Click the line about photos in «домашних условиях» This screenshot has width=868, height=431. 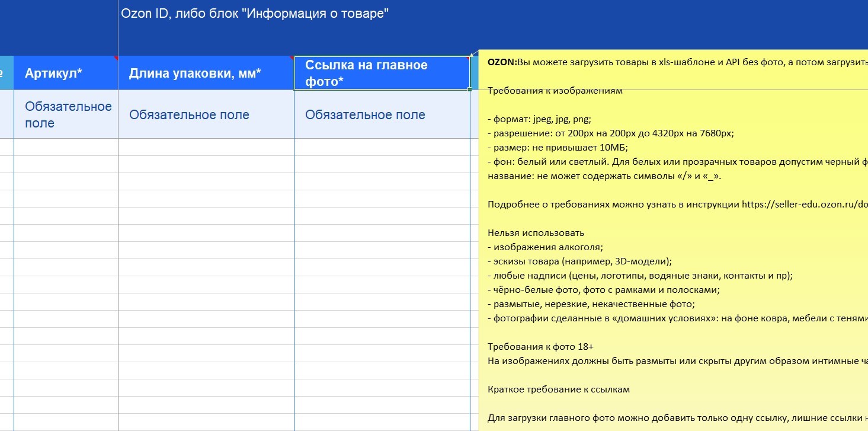(678, 318)
